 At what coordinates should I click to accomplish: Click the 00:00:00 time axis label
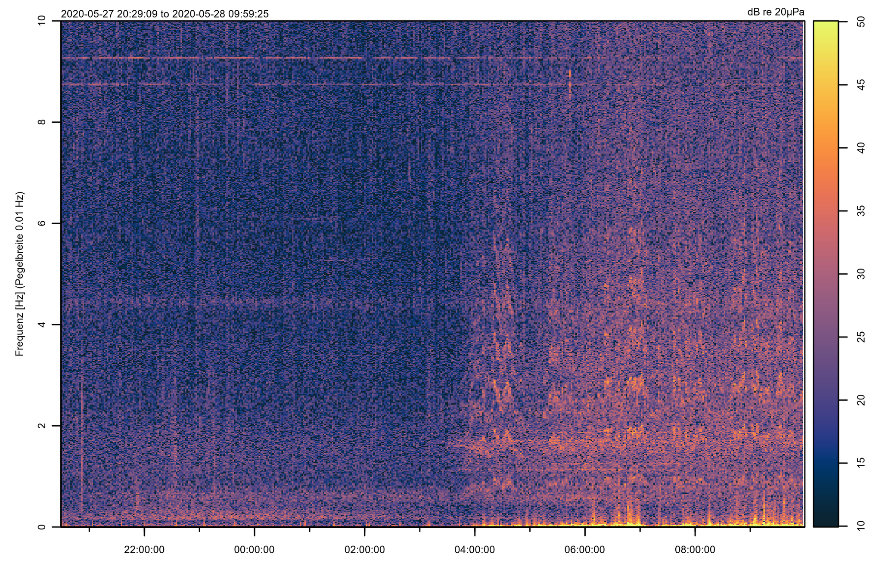[255, 550]
